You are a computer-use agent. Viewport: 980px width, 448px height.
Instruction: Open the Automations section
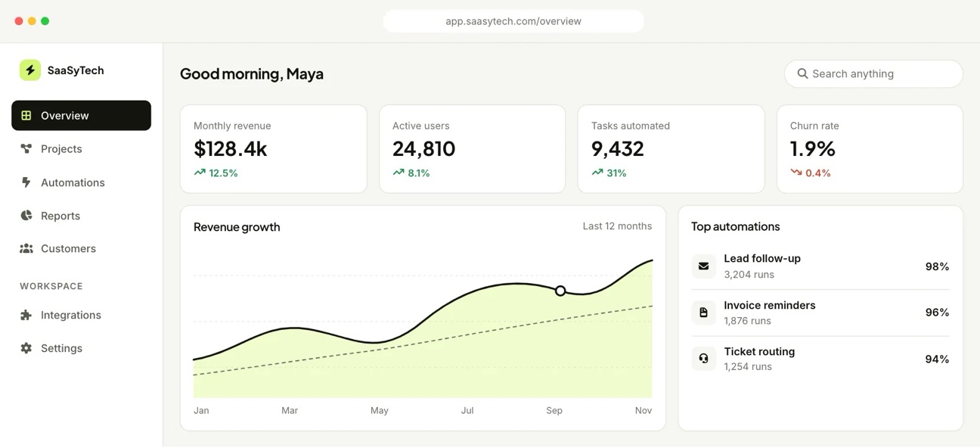(x=81, y=182)
